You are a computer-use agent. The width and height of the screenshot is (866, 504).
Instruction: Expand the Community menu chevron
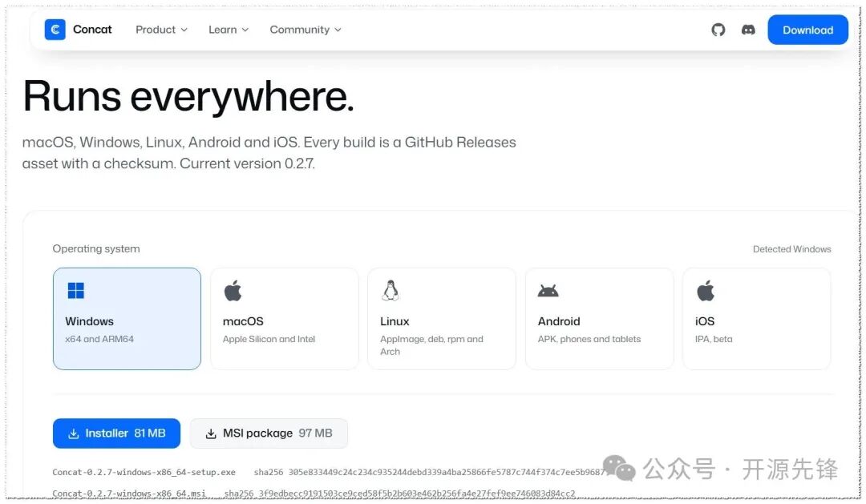(x=338, y=30)
